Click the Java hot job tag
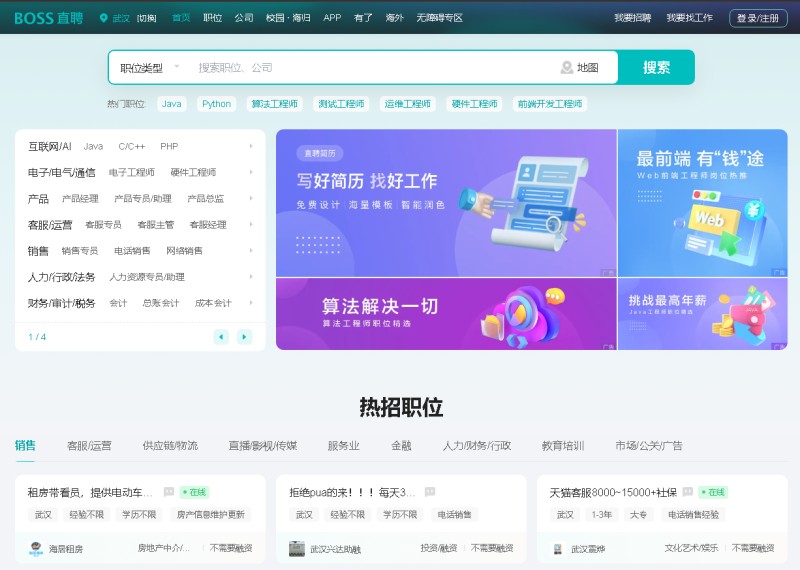This screenshot has width=800, height=570. [x=171, y=104]
